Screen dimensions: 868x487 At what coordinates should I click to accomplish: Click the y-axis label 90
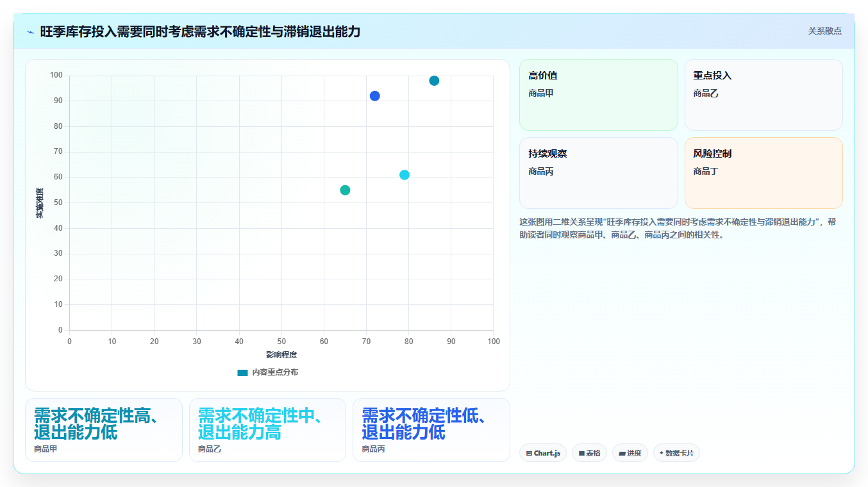pos(58,101)
